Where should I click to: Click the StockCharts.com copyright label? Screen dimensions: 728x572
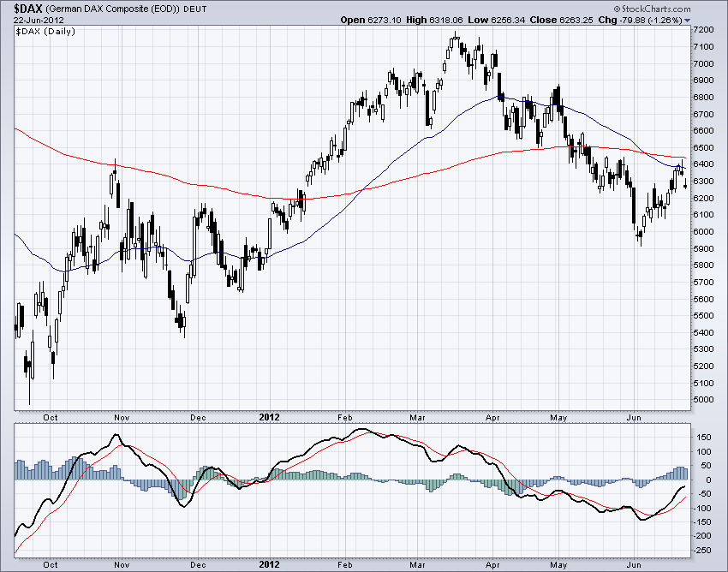click(652, 9)
